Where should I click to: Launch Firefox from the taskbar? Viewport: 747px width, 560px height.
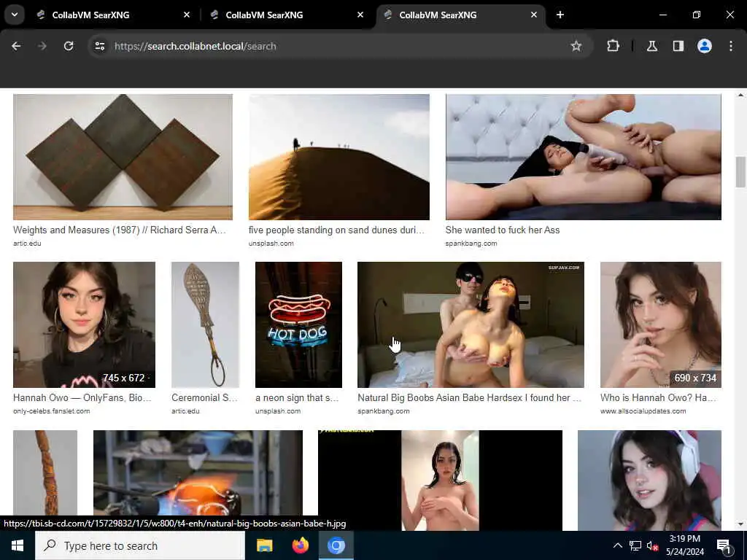coord(300,545)
